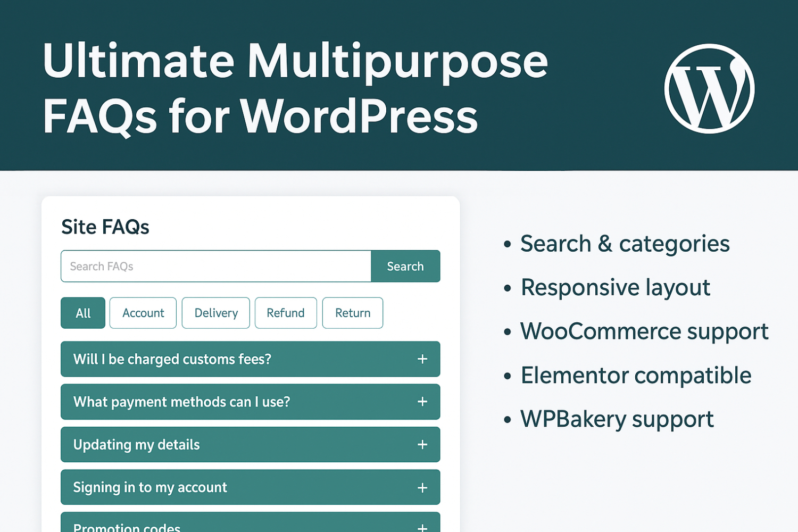
Task: Show the Refund category FAQs
Action: pos(286,313)
